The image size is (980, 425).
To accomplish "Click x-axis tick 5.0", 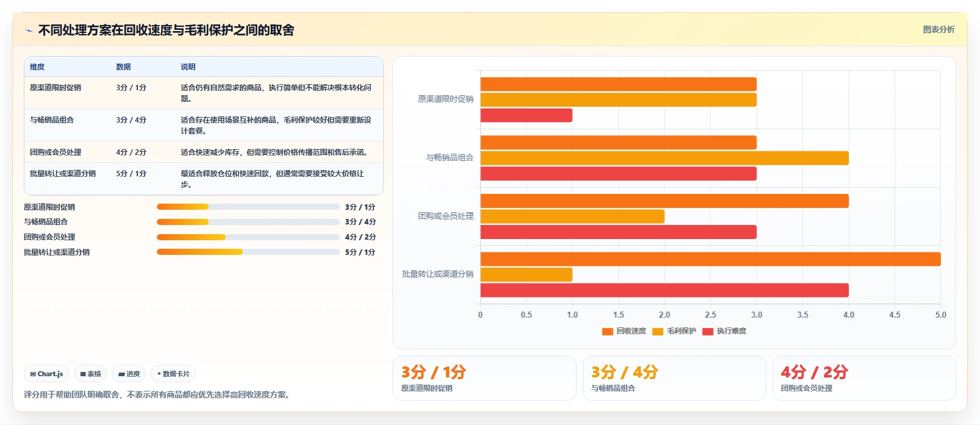I will 940,315.
